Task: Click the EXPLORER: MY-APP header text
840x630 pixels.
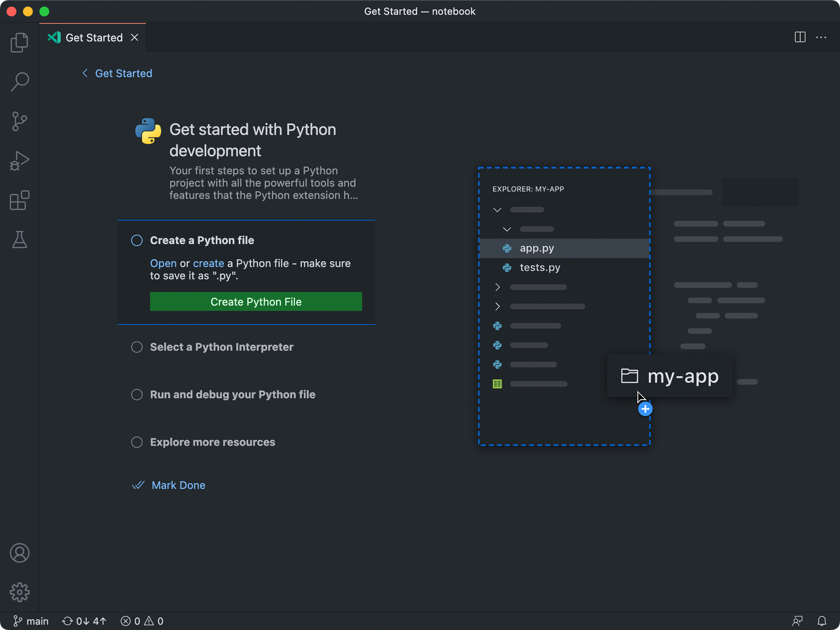Action: pos(528,189)
